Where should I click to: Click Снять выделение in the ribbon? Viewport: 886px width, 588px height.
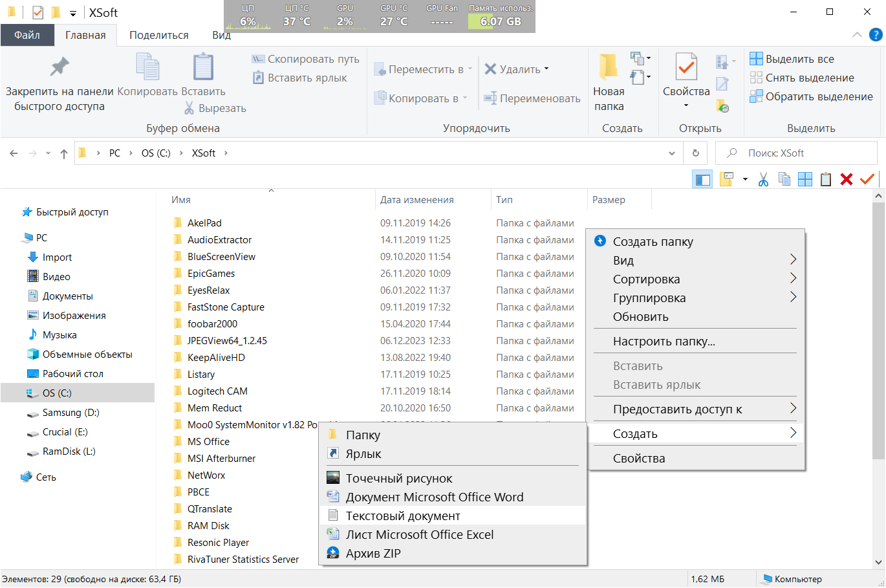tap(802, 78)
